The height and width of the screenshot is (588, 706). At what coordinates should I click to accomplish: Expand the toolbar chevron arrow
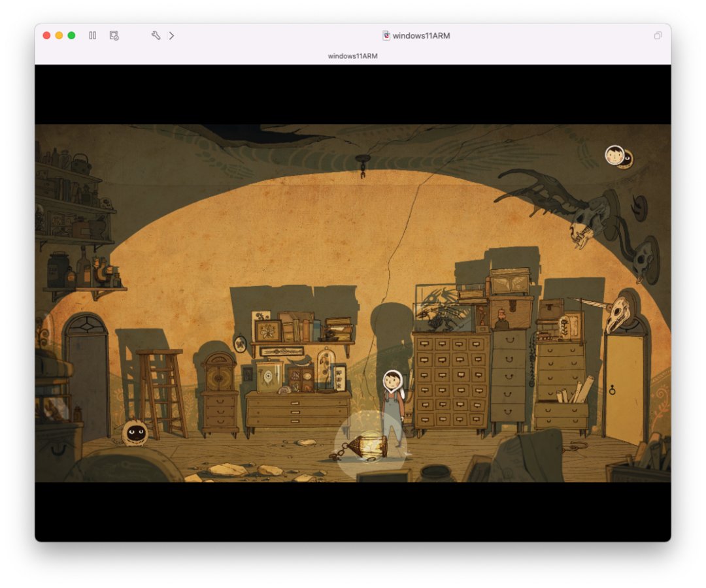(171, 35)
